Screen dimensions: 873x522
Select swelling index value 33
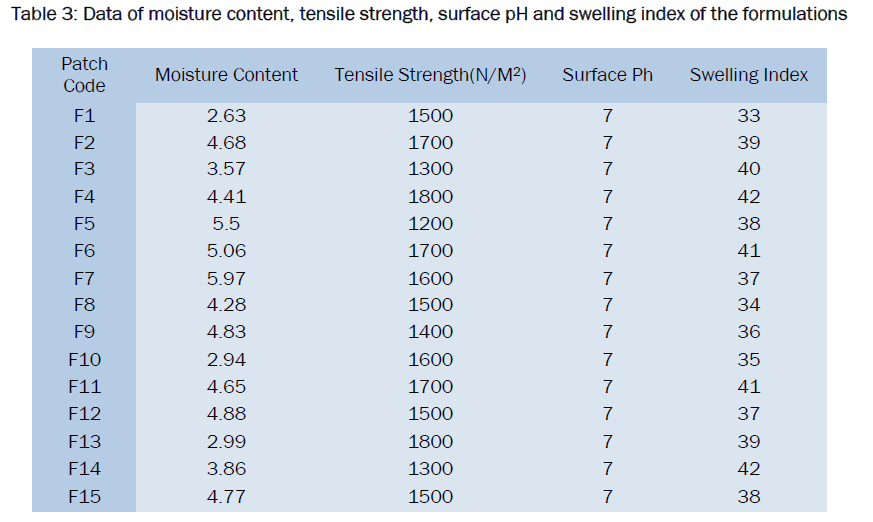749,115
